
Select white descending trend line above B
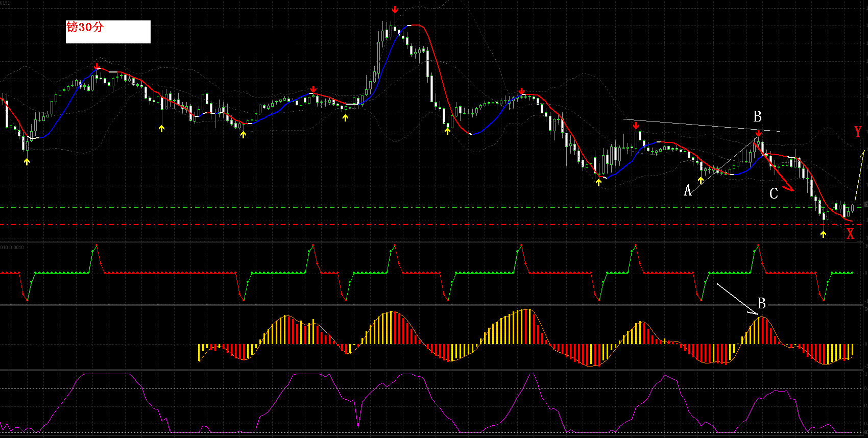coord(702,126)
